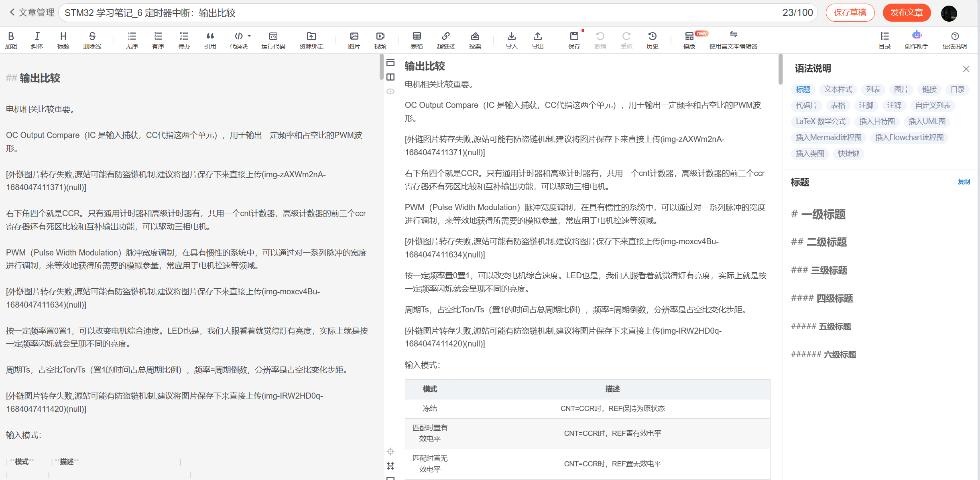Click the 运行代码 run code icon
980x480 pixels.
[273, 40]
